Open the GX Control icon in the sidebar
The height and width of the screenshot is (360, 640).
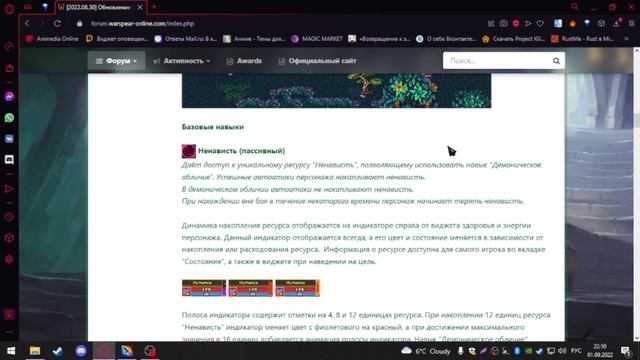[9, 47]
